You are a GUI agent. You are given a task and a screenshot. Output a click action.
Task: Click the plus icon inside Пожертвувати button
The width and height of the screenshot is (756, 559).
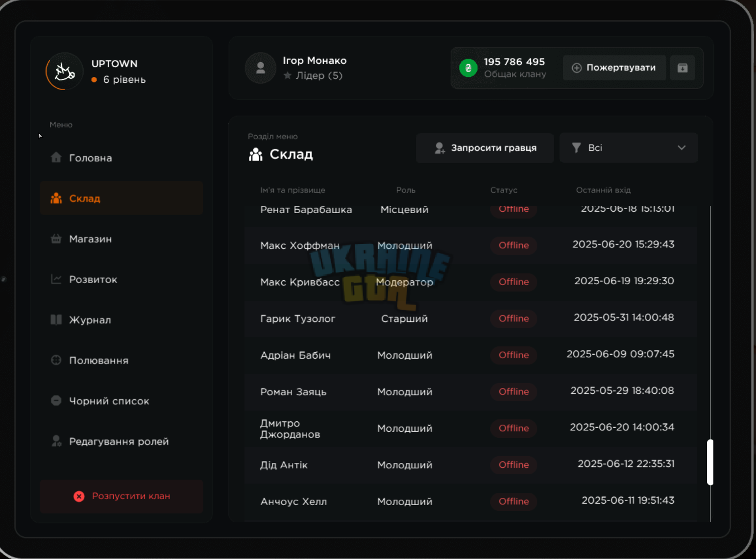577,68
